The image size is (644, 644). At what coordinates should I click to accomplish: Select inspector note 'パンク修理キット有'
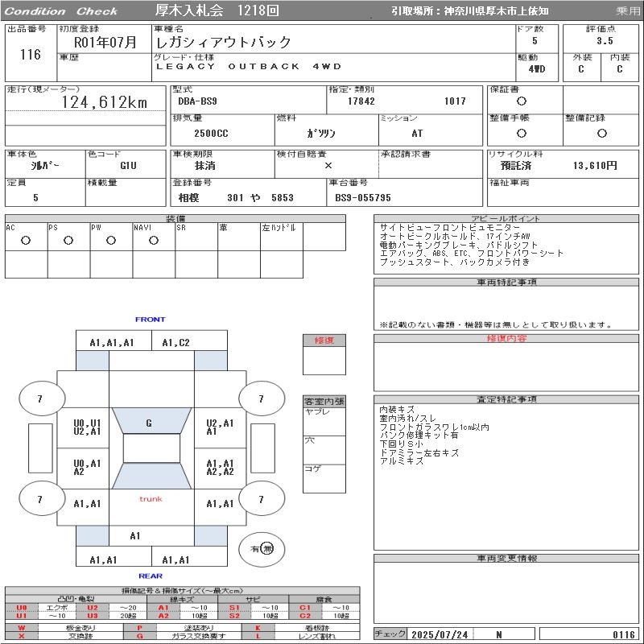[419, 436]
